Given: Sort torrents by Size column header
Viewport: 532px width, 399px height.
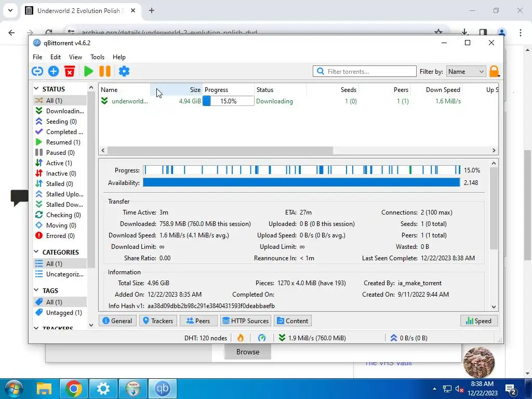Looking at the screenshot, I should click(177, 90).
